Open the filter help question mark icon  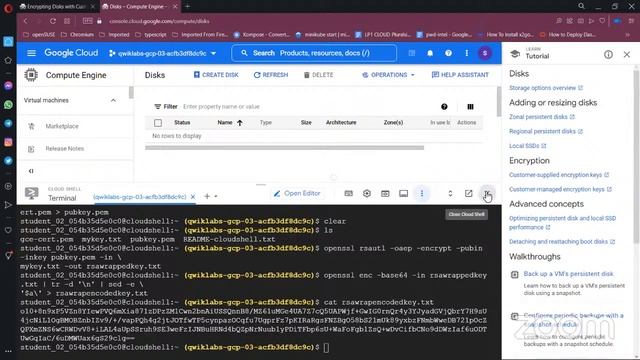(444, 107)
